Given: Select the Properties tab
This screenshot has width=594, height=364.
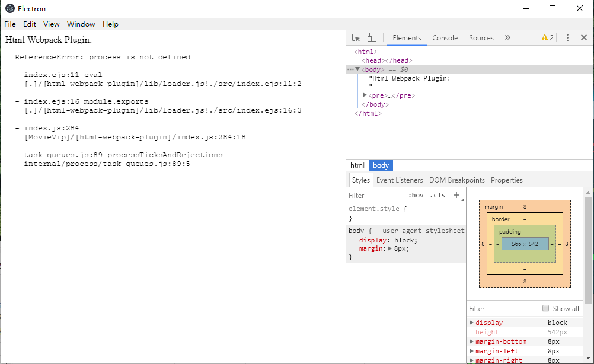Looking at the screenshot, I should click(507, 180).
